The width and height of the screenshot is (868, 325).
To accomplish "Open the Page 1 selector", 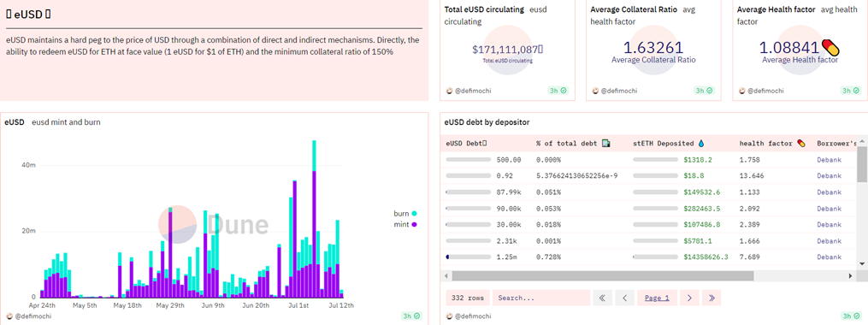I will coord(657,298).
